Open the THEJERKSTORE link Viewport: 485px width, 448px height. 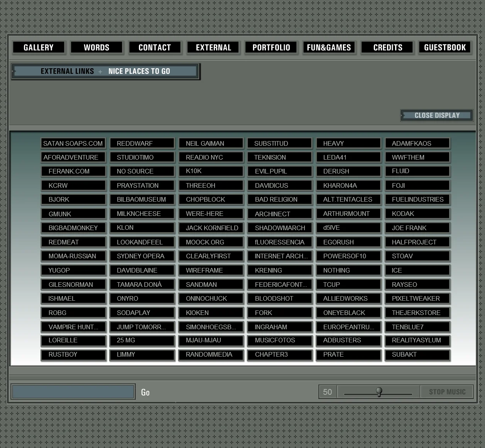(x=417, y=313)
